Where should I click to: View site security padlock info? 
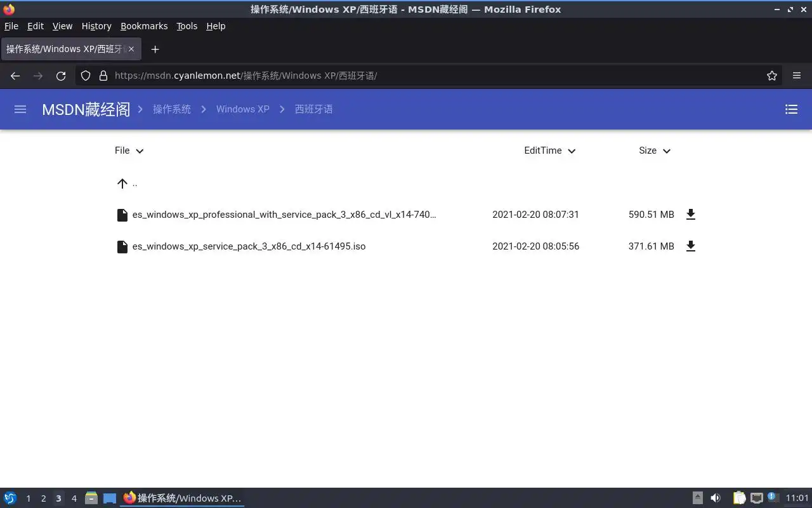tap(103, 76)
